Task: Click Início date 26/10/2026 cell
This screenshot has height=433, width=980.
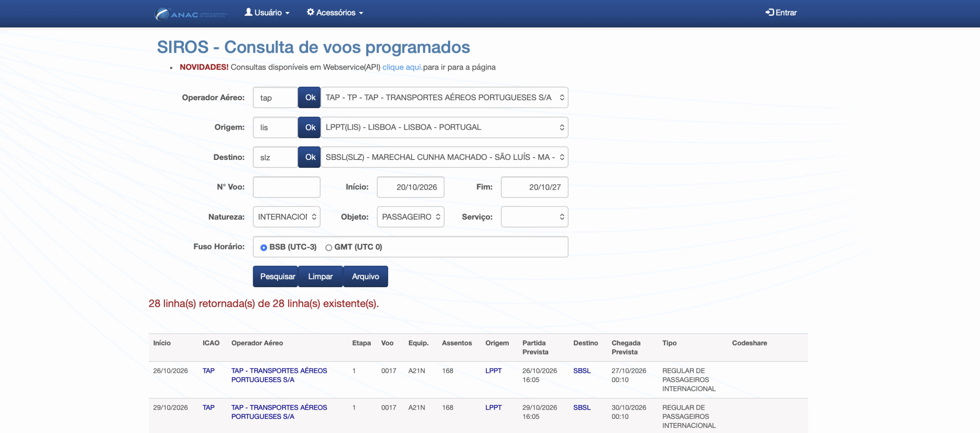Action: click(170, 371)
